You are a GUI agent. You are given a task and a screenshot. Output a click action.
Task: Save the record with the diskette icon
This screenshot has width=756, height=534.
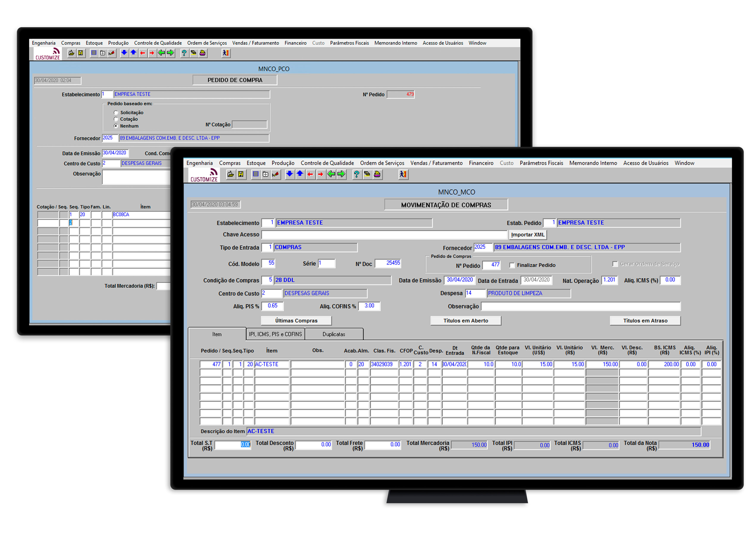point(241,174)
